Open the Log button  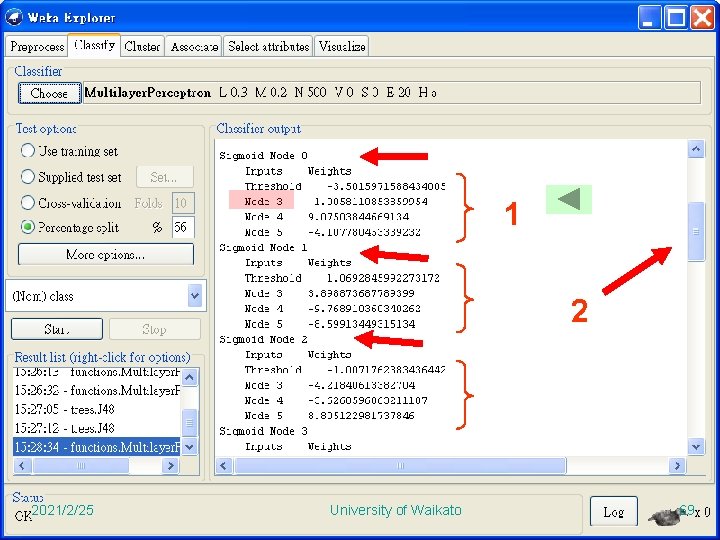pyautogui.click(x=613, y=511)
